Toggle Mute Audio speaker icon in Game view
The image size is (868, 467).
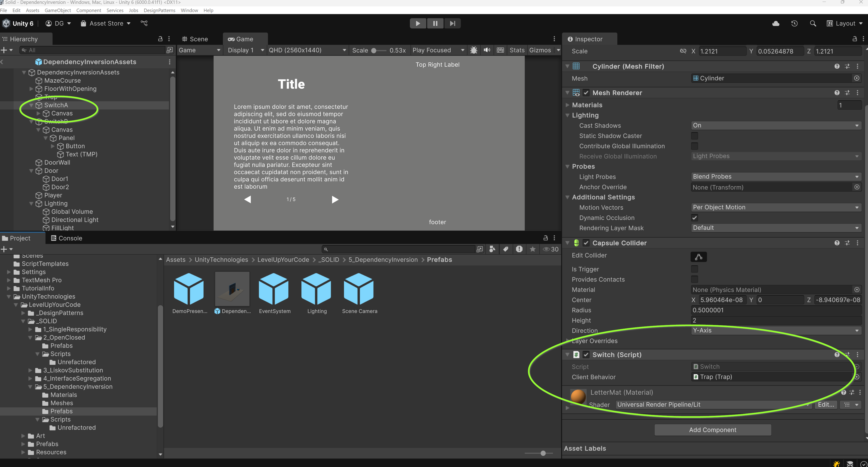(x=487, y=50)
